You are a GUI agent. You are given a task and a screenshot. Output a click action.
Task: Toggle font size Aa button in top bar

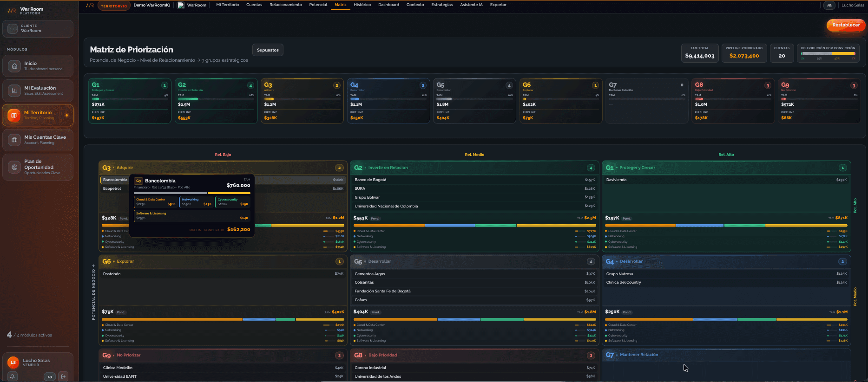[829, 5]
